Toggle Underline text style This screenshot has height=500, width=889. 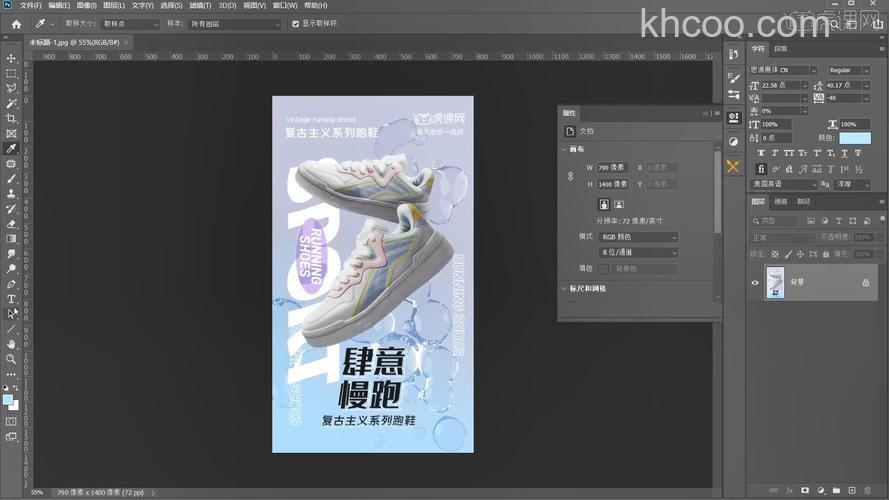pyautogui.click(x=844, y=153)
